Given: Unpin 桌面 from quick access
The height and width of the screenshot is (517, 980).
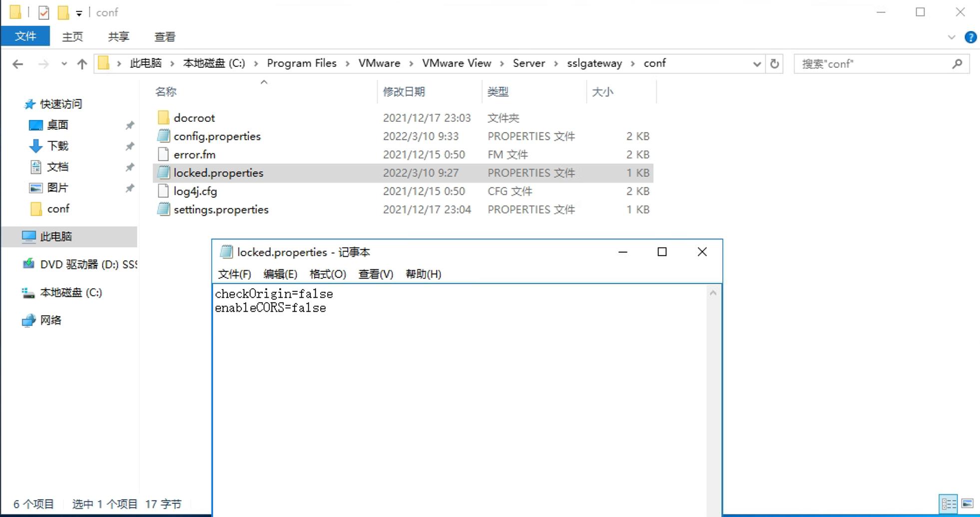Looking at the screenshot, I should click(130, 125).
